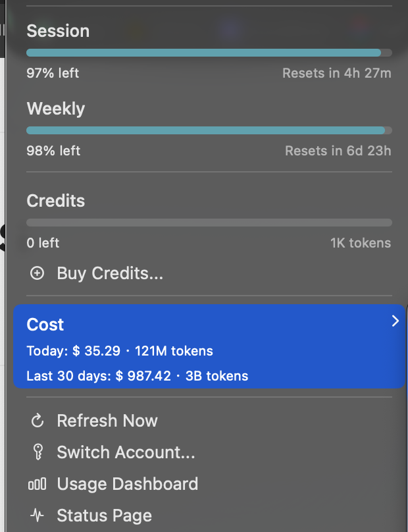The image size is (408, 532).
Task: Open the Status Page link text
Action: [x=105, y=516]
